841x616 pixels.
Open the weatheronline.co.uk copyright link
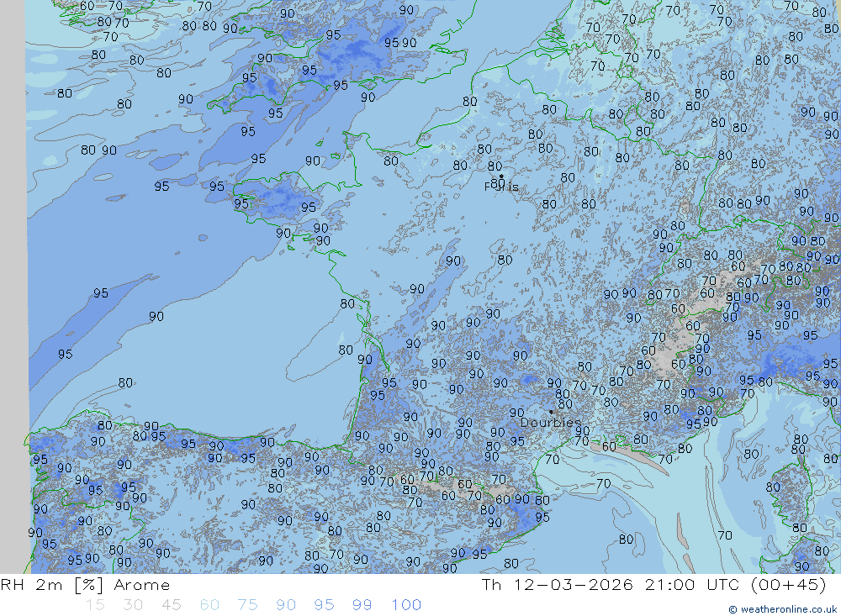coord(782,609)
